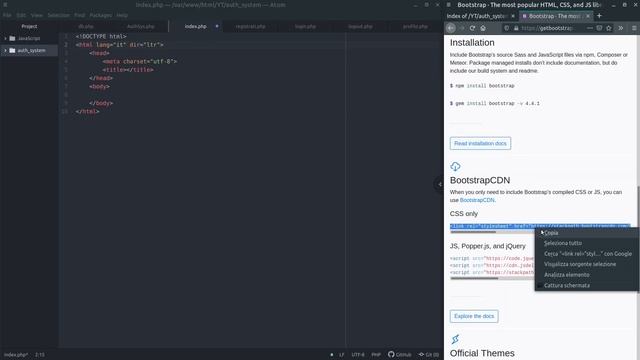Choose 'Cerca ... con Google' context entry

[x=587, y=254]
